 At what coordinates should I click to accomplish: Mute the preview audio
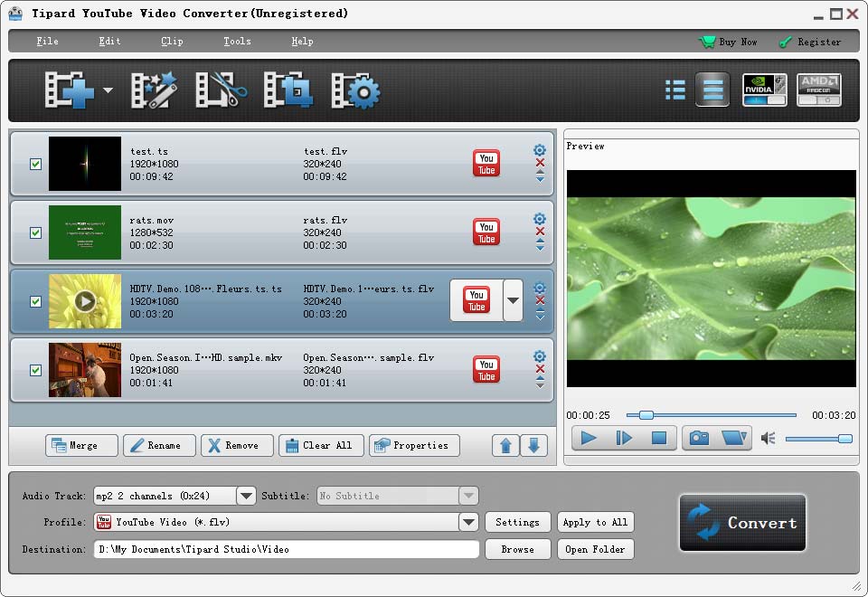pyautogui.click(x=768, y=439)
